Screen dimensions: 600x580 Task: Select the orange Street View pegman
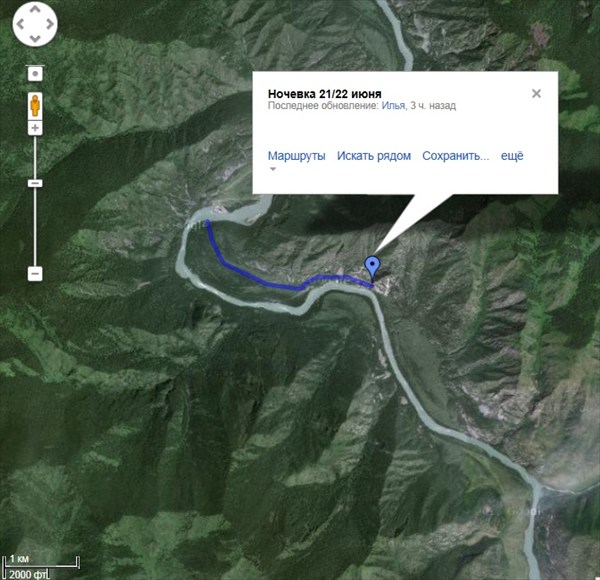pos(35,106)
